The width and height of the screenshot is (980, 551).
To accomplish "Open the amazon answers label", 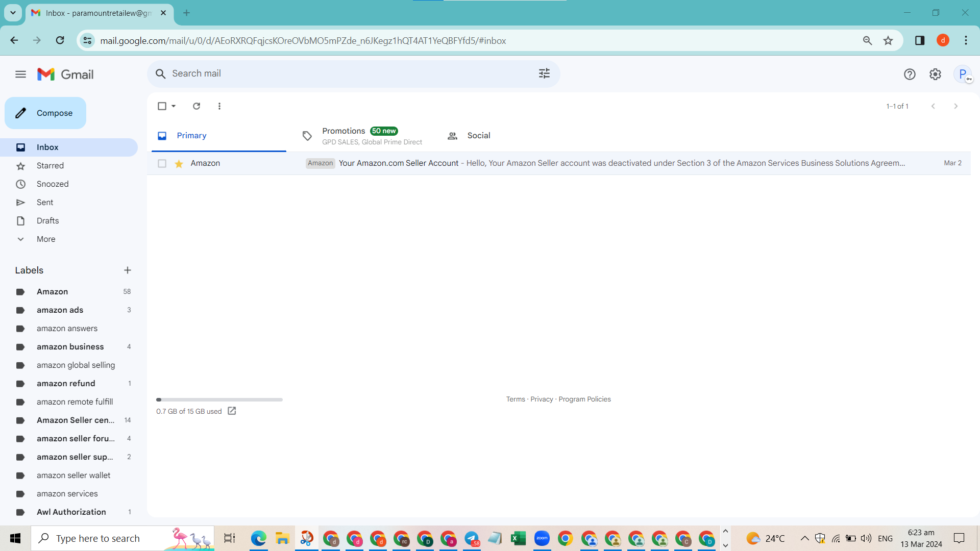I will click(x=69, y=329).
